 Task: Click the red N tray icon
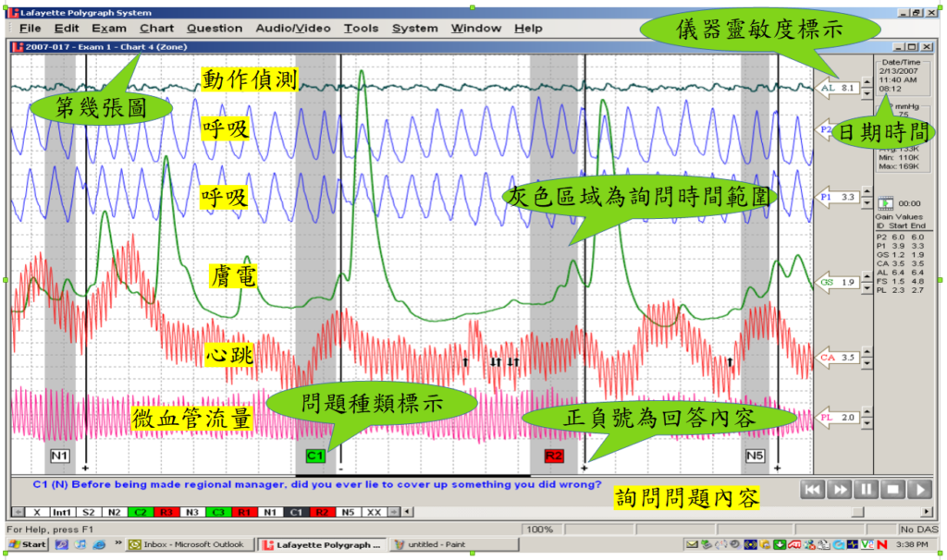tap(881, 544)
